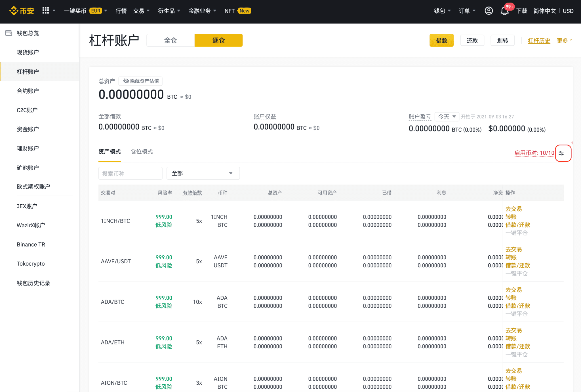
Task: Click the Binance logo
Action: click(22, 11)
